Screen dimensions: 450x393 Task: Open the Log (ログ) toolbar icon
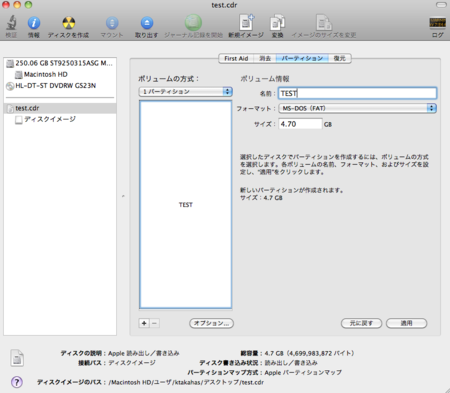click(437, 23)
